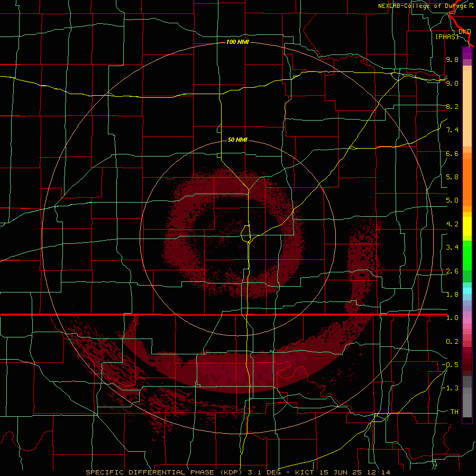Image resolution: width=476 pixels, height=476 pixels.
Task: Click the [PHAS] units label
Action: [447, 36]
